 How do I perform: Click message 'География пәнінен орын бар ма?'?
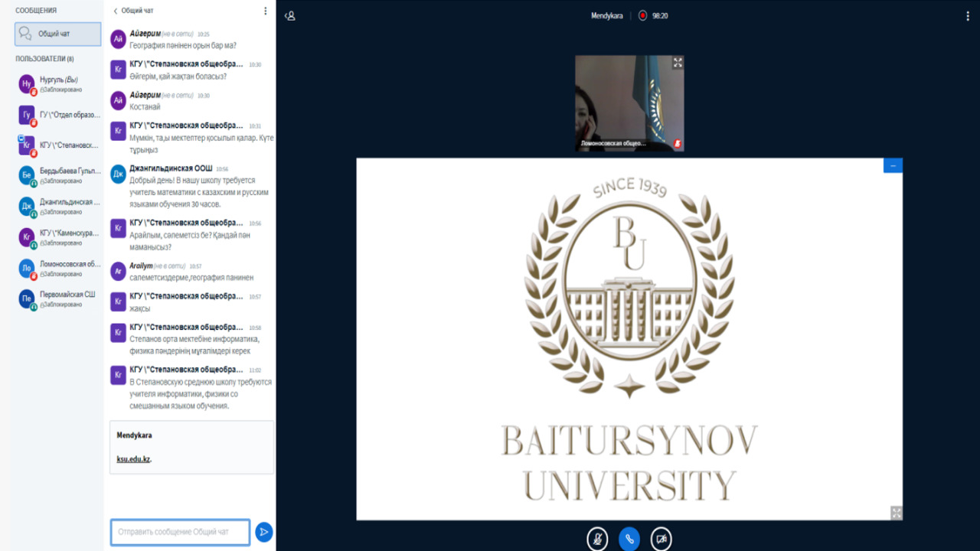point(182,46)
